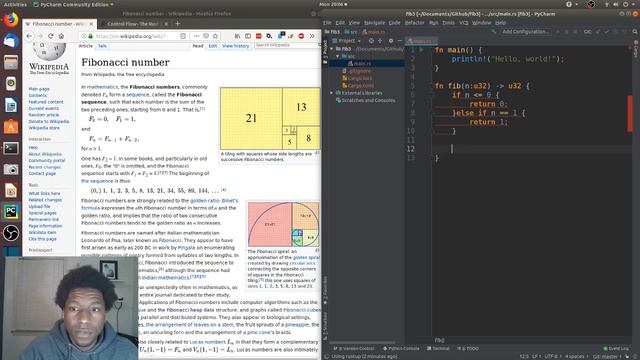Viewport: 640px width, 360px height.
Task: Open Firefox library icon in toolbar
Action: tap(237, 36)
